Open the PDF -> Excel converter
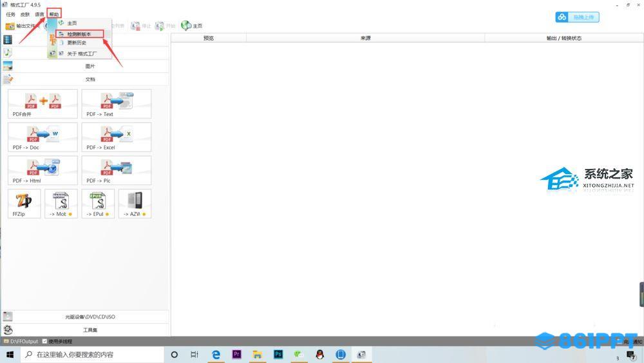 click(116, 137)
